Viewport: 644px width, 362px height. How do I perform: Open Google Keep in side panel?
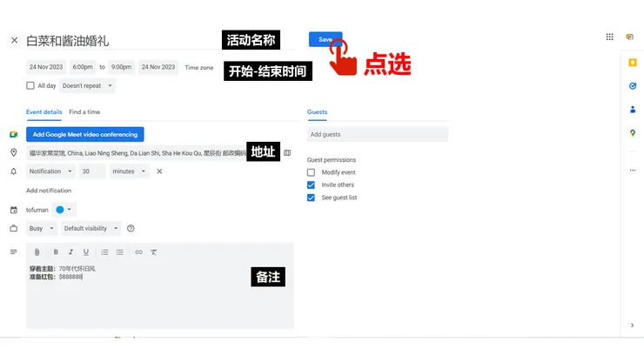coord(633,63)
